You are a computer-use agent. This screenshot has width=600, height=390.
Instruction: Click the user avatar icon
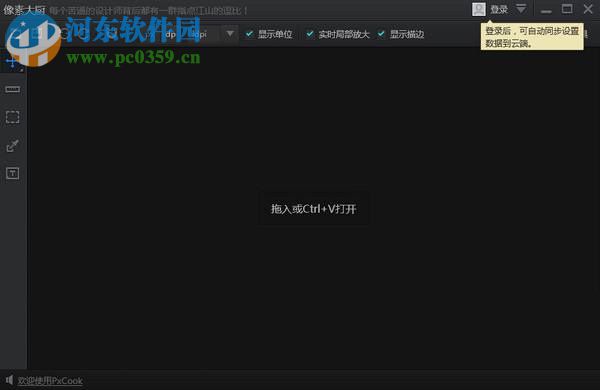pyautogui.click(x=478, y=9)
